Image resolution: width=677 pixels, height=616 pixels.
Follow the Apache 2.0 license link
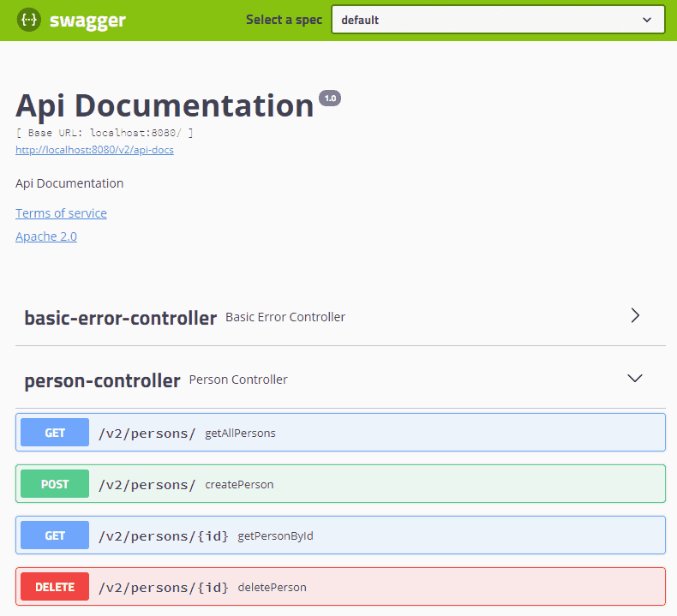46,236
